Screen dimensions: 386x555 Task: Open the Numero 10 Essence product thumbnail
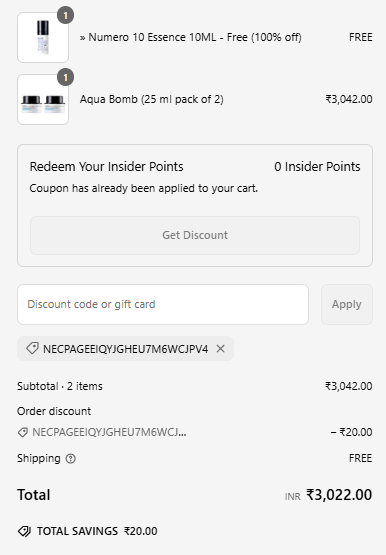(x=43, y=38)
